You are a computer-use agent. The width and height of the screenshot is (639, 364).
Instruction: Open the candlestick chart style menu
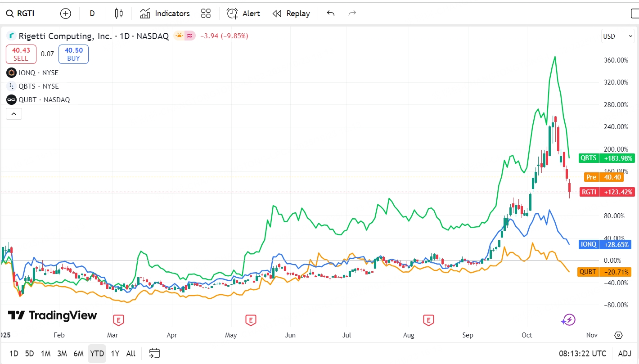pos(119,13)
